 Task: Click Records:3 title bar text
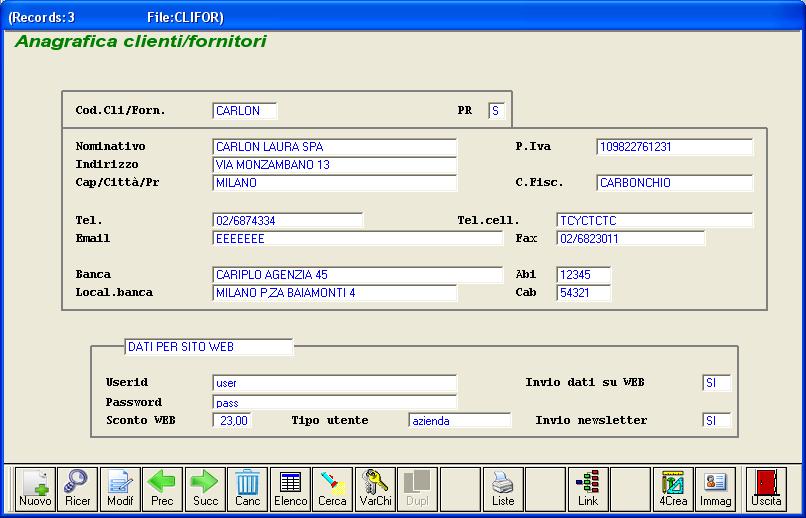click(x=42, y=17)
